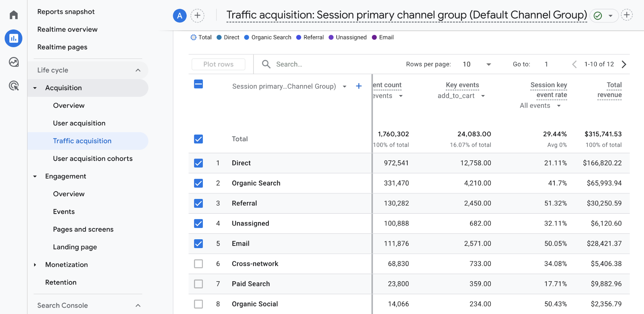Open the Reports bar-chart icon
Viewport: 644px width, 314px height.
[x=14, y=38]
